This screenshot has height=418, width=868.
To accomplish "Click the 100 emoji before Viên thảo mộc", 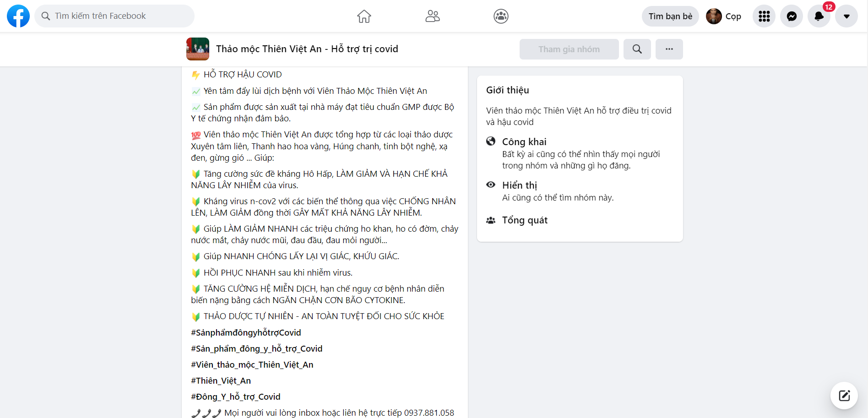I will click(x=196, y=135).
